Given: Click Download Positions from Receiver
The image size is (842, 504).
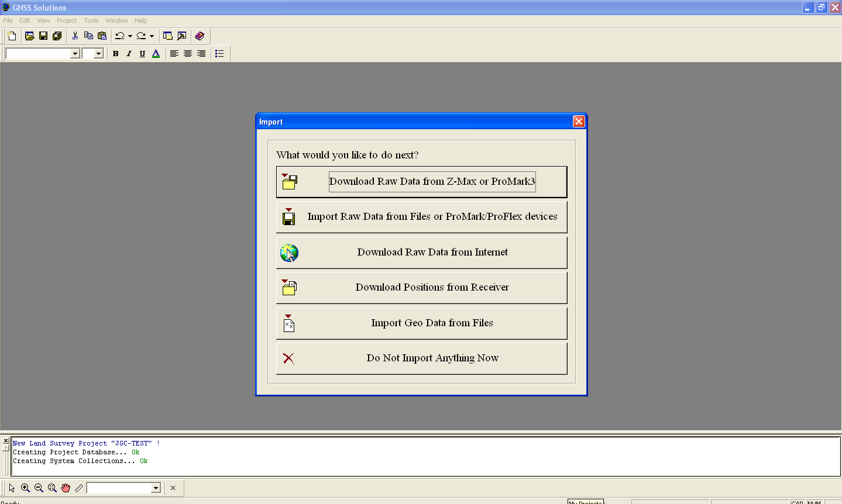Looking at the screenshot, I should [421, 288].
